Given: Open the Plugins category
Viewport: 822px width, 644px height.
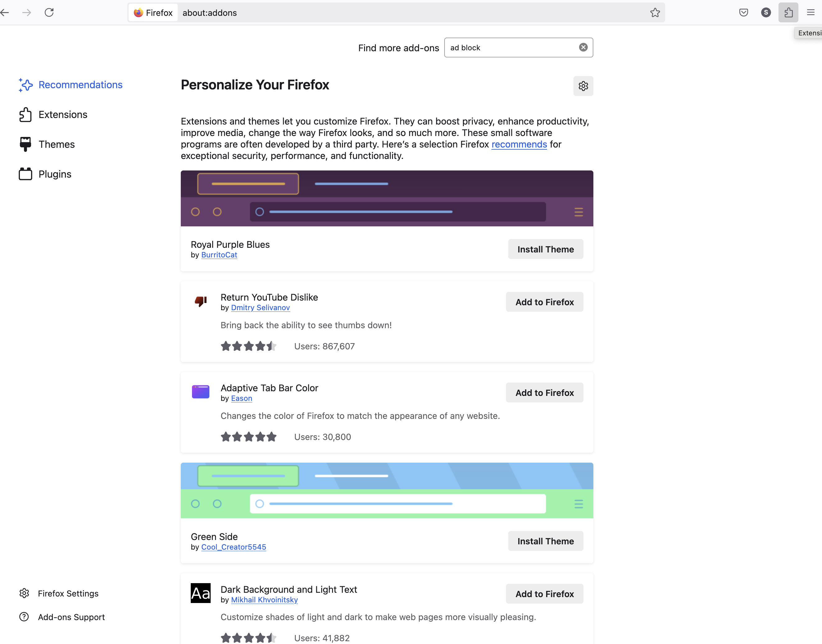Looking at the screenshot, I should click(54, 174).
